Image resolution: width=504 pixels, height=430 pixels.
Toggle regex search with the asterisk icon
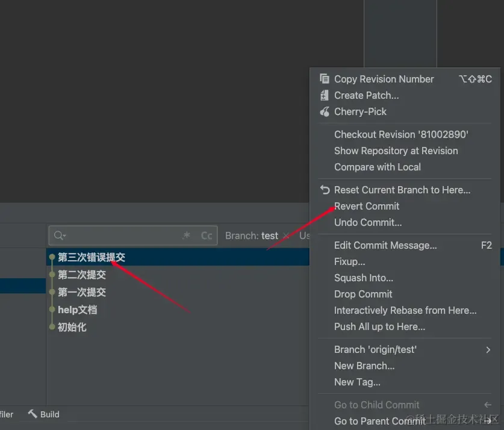(187, 235)
